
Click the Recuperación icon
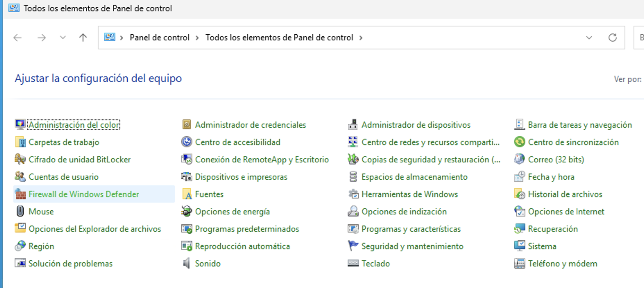[520, 229]
